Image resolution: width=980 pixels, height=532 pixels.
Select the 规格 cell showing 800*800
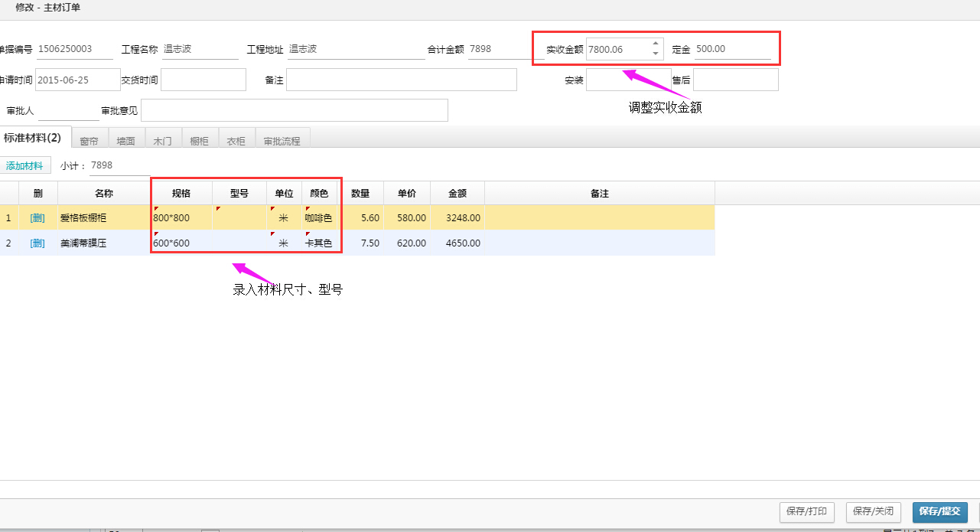(181, 218)
